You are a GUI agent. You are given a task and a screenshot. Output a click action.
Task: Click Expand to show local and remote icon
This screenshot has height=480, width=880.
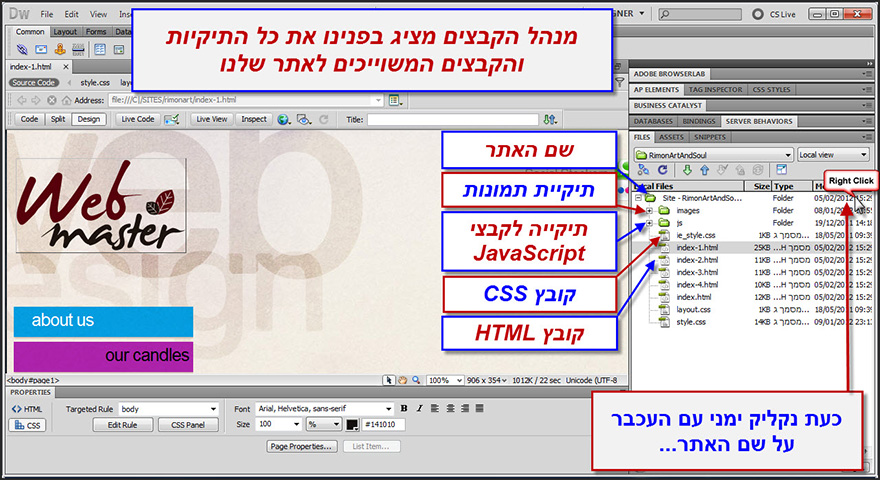781,170
